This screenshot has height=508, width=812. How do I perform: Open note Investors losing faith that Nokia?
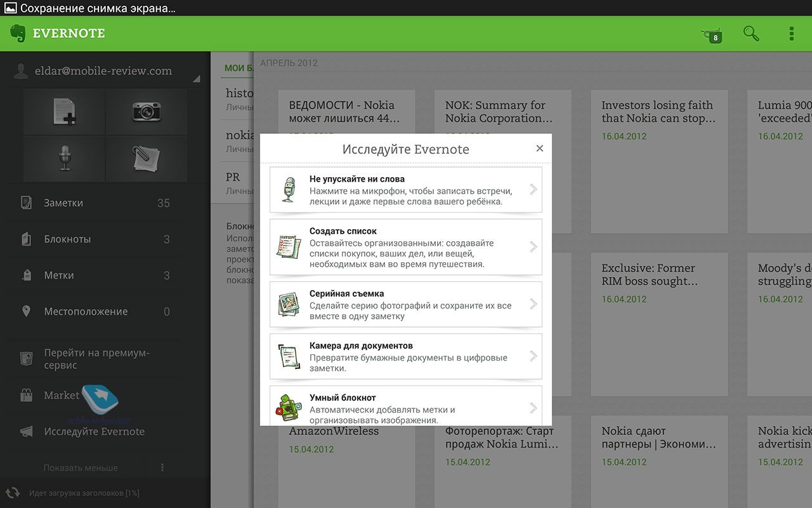[659, 161]
